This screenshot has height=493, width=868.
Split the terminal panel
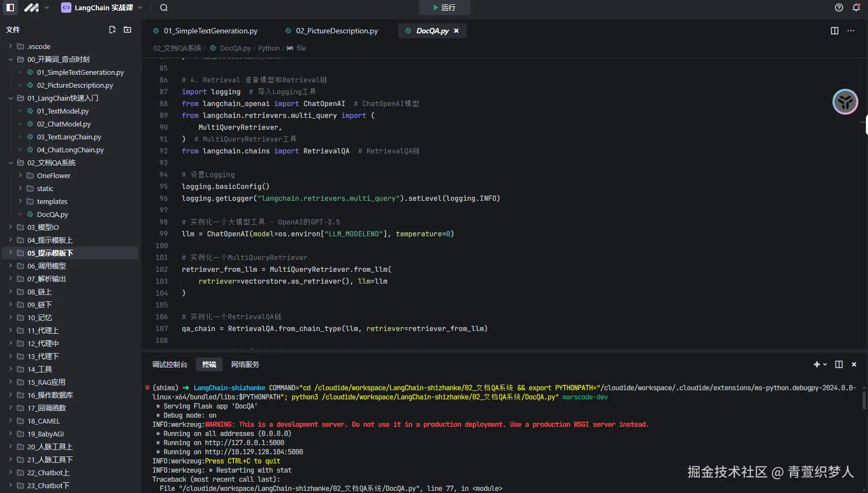tap(839, 364)
